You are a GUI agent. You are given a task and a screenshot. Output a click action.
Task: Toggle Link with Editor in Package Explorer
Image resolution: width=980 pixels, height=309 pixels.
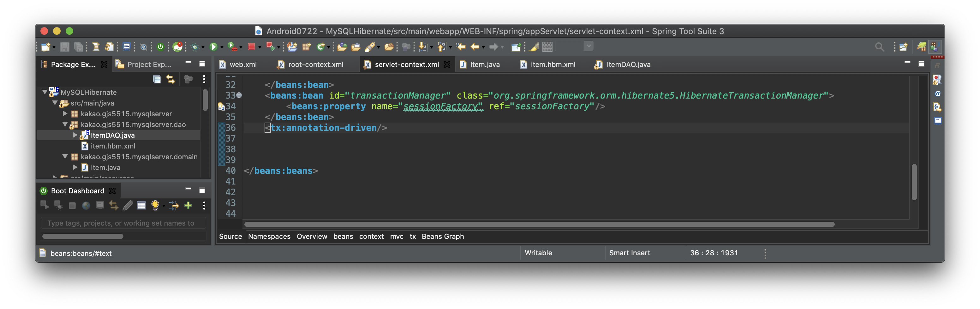[170, 79]
